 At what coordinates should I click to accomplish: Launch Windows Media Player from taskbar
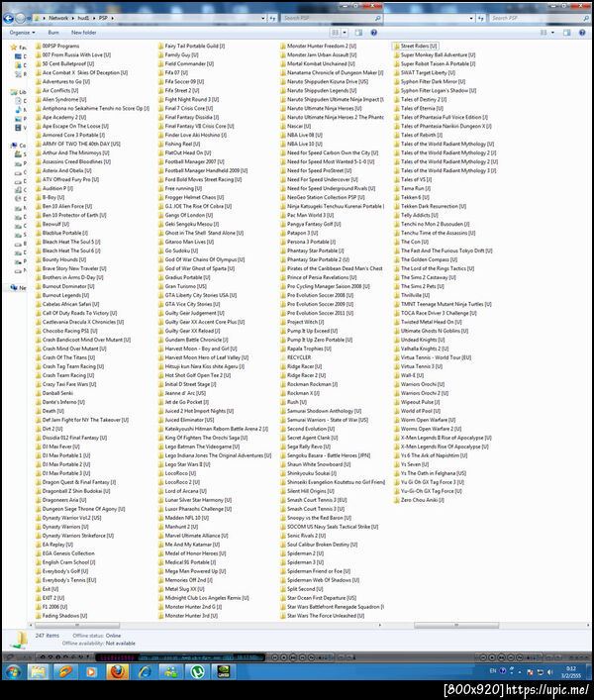91,672
